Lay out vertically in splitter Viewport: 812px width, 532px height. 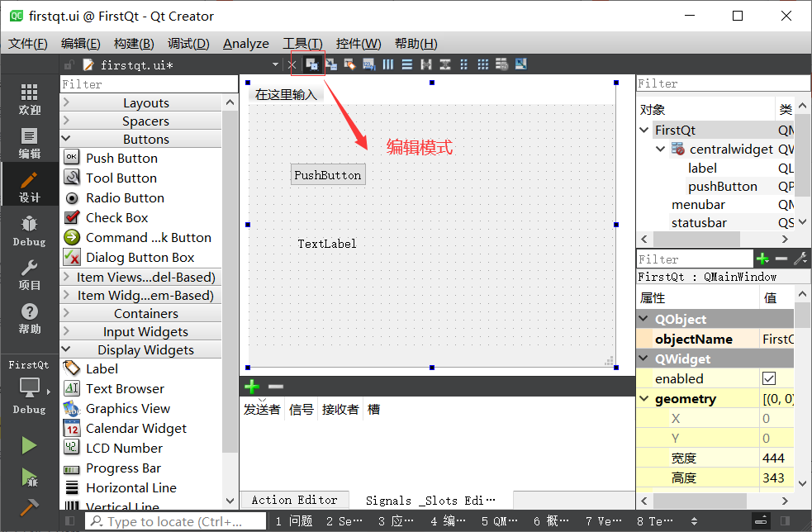pyautogui.click(x=445, y=64)
